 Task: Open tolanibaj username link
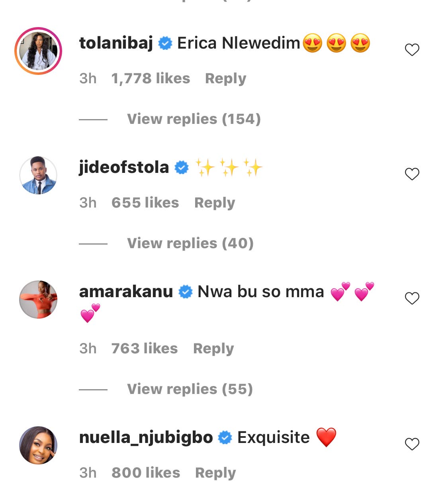point(116,43)
